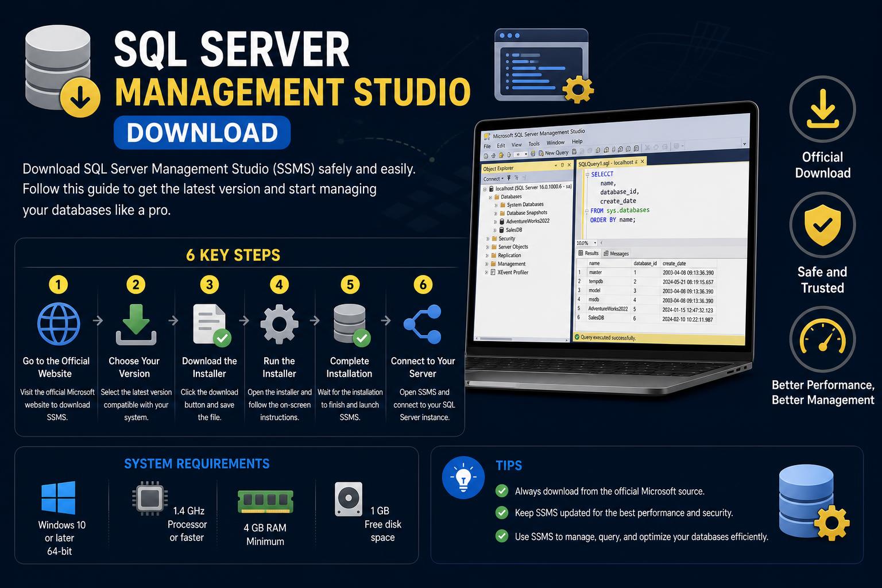The height and width of the screenshot is (588, 882).
Task: Expand the Database Snapshots folder
Action: [x=496, y=214]
